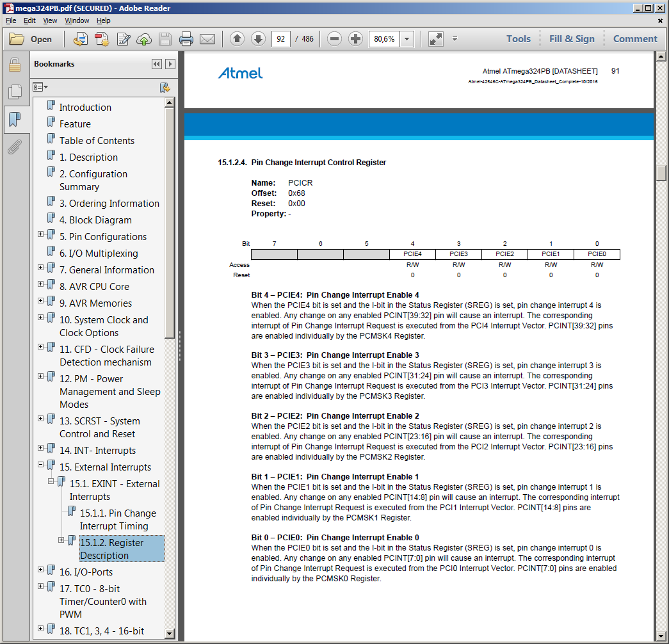The width and height of the screenshot is (669, 644).
Task: Click the bookmarks panel scrollbar thumb
Action: 170,223
